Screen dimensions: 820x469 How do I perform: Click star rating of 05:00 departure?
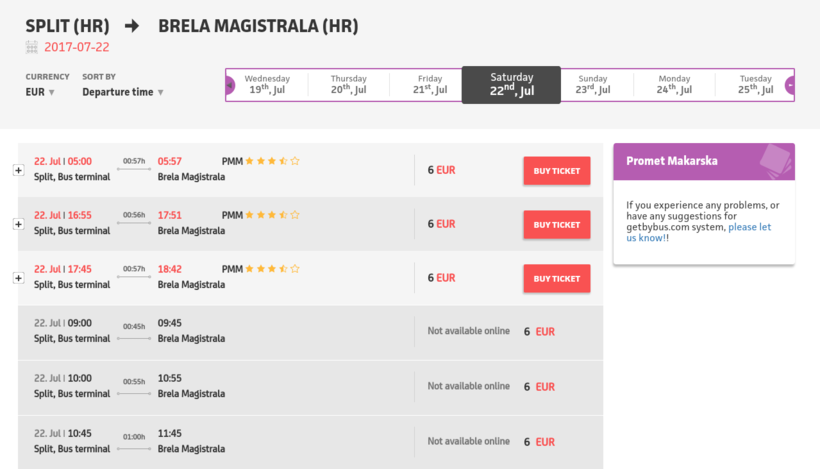click(x=272, y=160)
